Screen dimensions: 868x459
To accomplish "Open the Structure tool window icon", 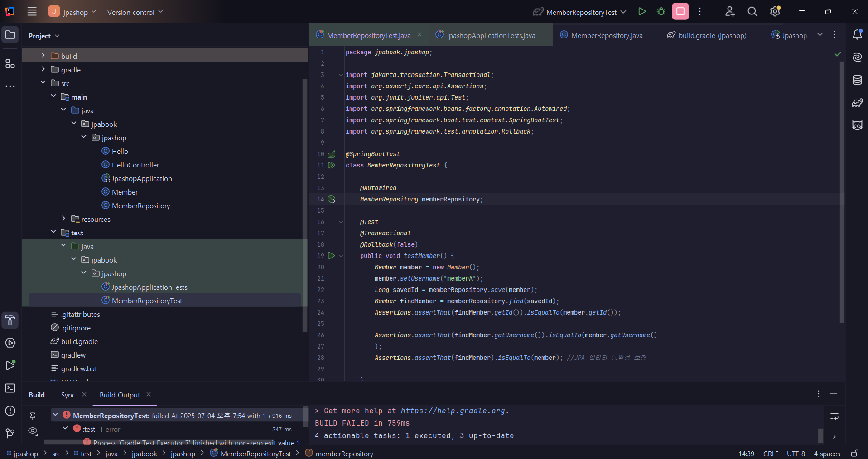I will (x=10, y=64).
